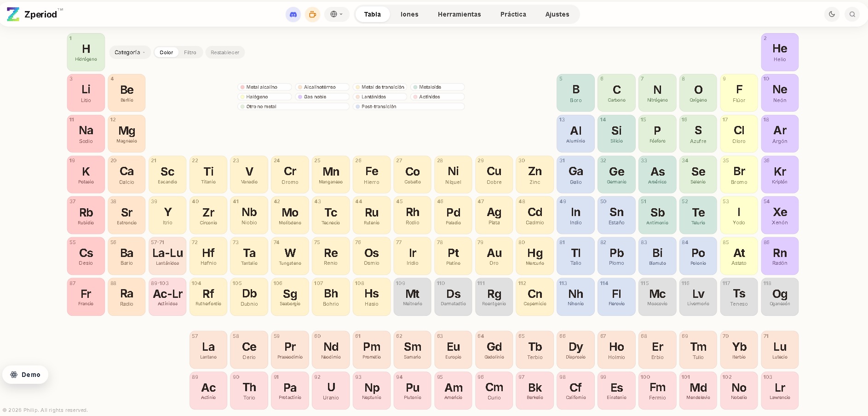Click the Zperiod logo icon
The height and width of the screenshot is (416, 868).
13,14
